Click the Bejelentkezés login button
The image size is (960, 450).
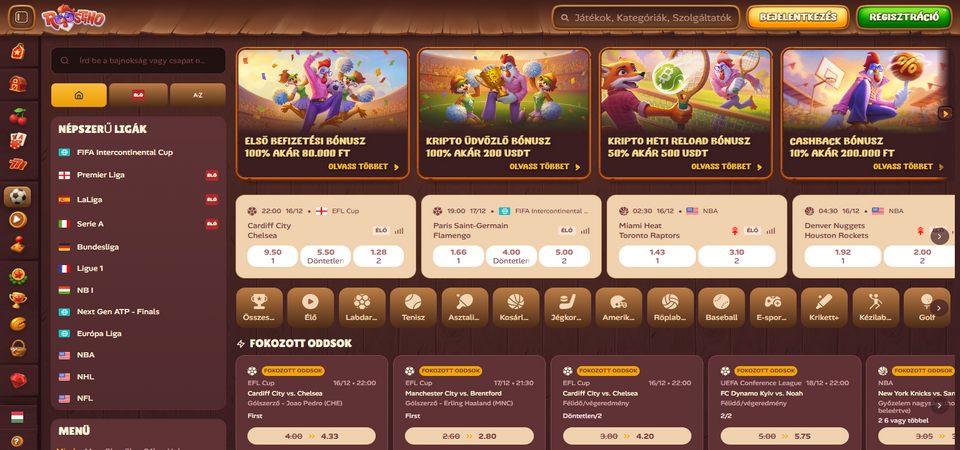click(x=798, y=17)
